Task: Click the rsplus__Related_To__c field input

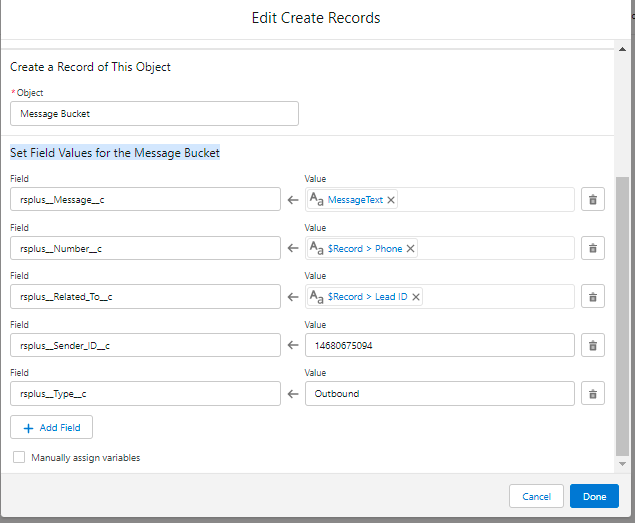Action: tap(145, 297)
